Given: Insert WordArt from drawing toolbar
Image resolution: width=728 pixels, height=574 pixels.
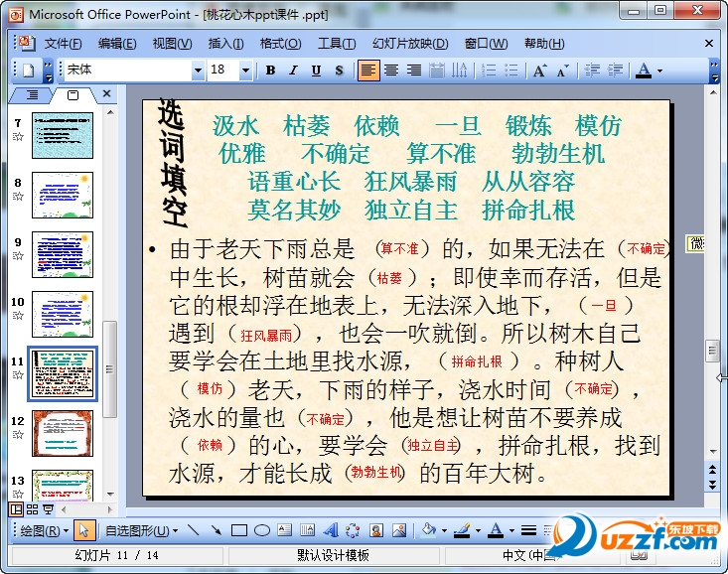Looking at the screenshot, I should point(330,530).
